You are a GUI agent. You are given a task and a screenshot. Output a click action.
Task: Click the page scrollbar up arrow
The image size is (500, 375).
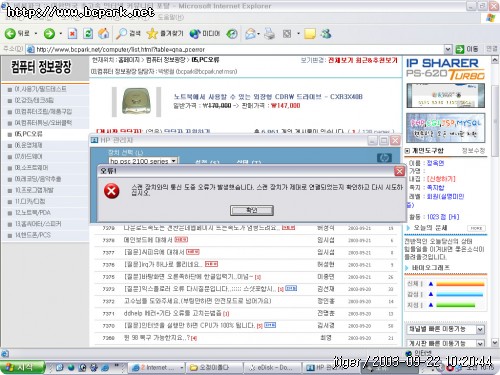pos(495,60)
